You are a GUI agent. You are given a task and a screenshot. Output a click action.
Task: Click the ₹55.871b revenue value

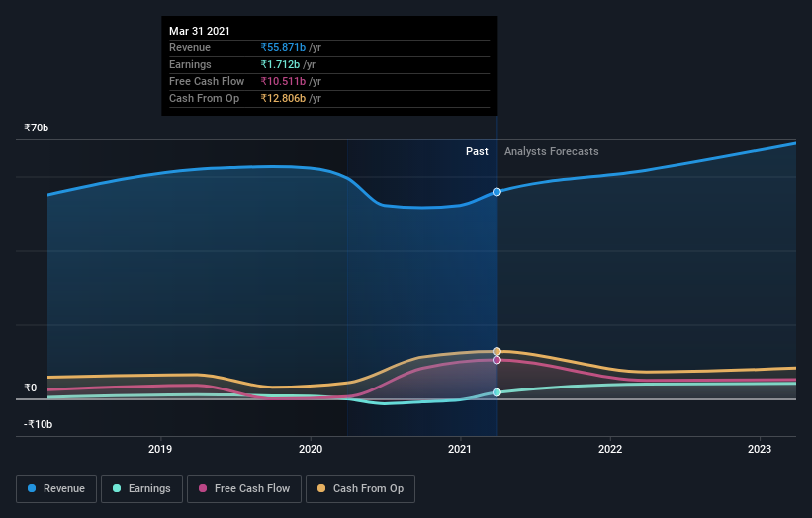(x=283, y=47)
